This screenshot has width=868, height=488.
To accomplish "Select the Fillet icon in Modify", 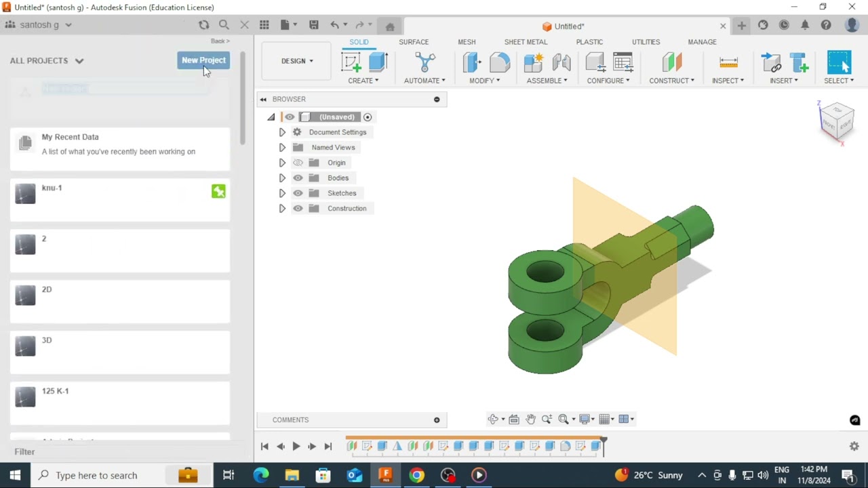I will coord(500,62).
